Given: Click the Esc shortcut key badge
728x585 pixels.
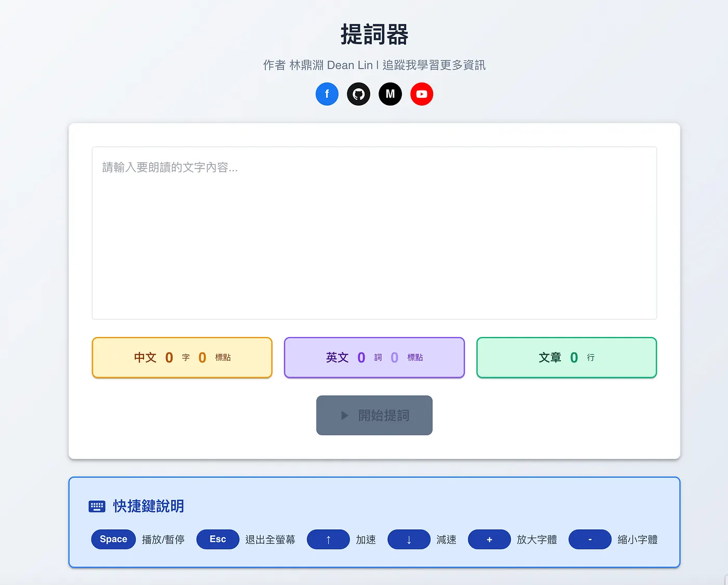Looking at the screenshot, I should [x=218, y=539].
